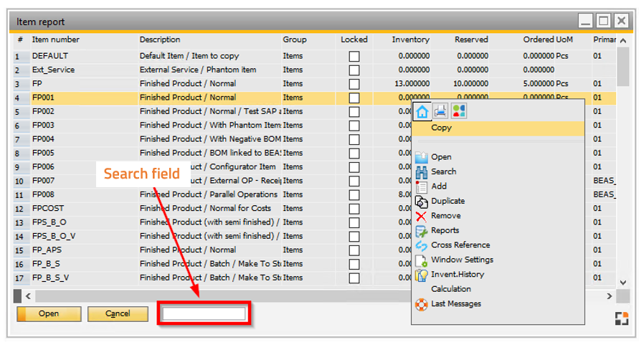Click the colored shapes icon in context menu

pos(458,111)
